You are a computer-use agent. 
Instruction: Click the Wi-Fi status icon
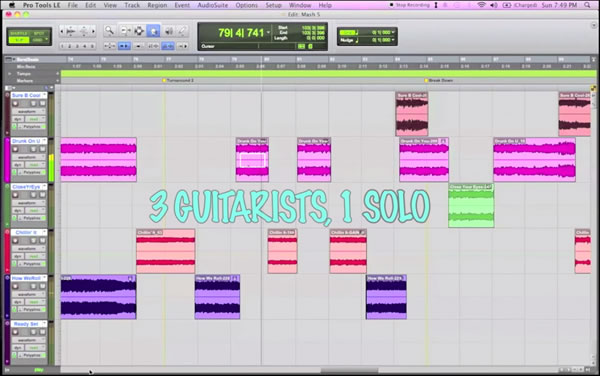point(482,5)
